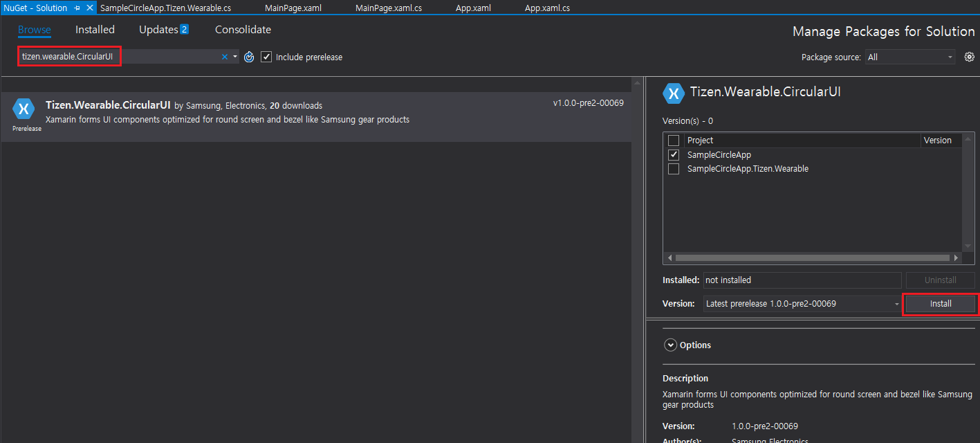Click the Tizen.Wearable.CircularUI package icon in results list
Screen dimensions: 980x443
pyautogui.click(x=24, y=109)
